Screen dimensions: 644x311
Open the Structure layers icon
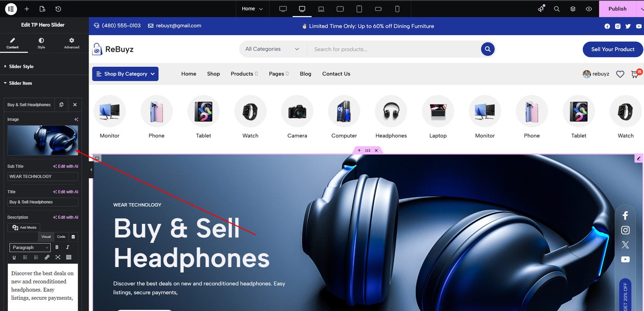coord(573,9)
